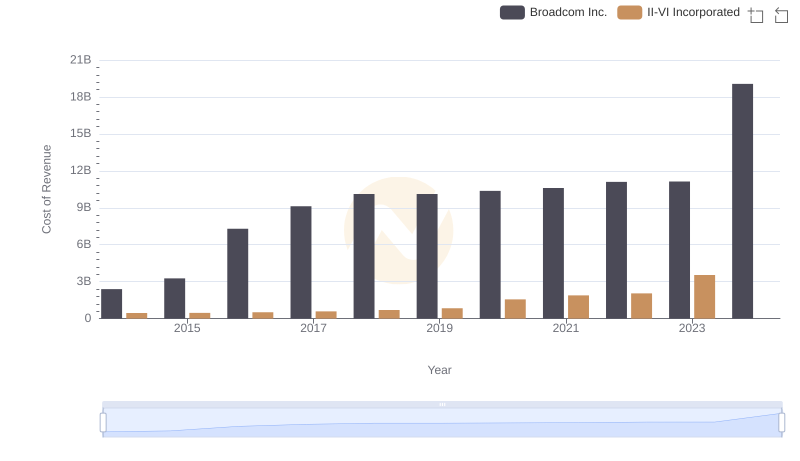Click II-VI Incorporated tan legend swatch
Viewport: 800px width, 461px height.
pyautogui.click(x=630, y=12)
